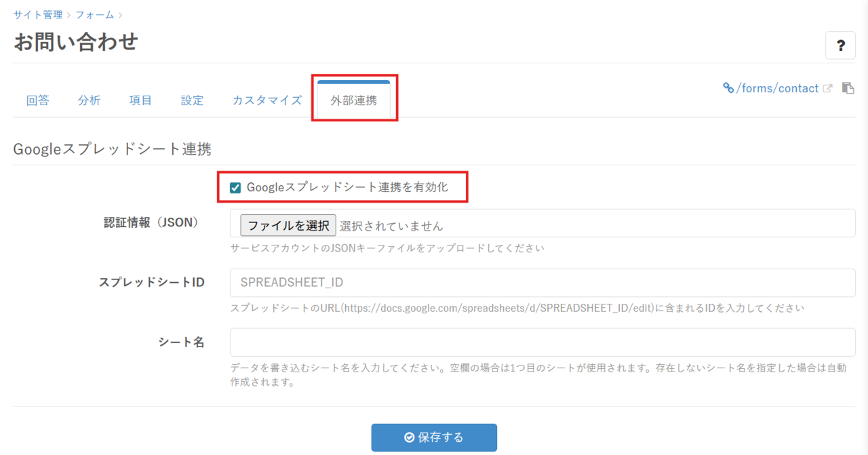The height and width of the screenshot is (455, 868).
Task: Switch to the 回答 tab
Action: point(38,100)
